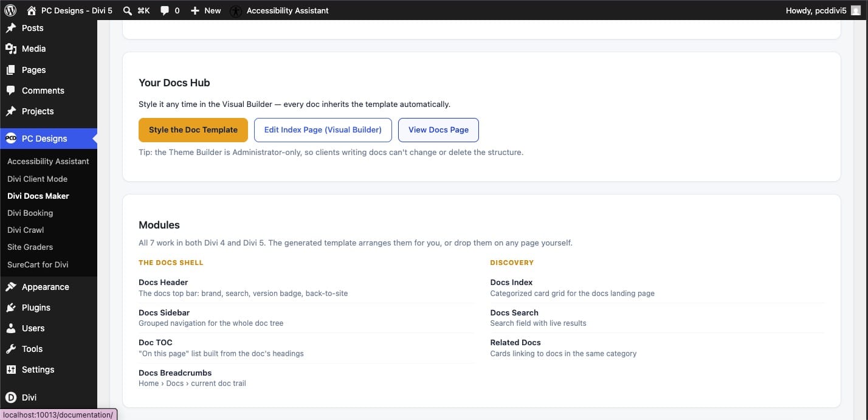The height and width of the screenshot is (420, 868).
Task: Select Divi Docs Maker submenu item
Action: (x=38, y=196)
